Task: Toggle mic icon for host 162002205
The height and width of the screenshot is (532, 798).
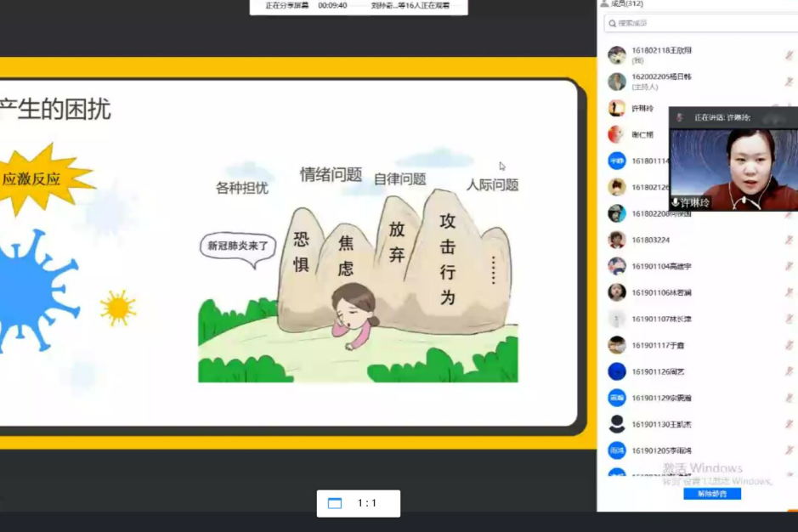Action: pyautogui.click(x=789, y=82)
